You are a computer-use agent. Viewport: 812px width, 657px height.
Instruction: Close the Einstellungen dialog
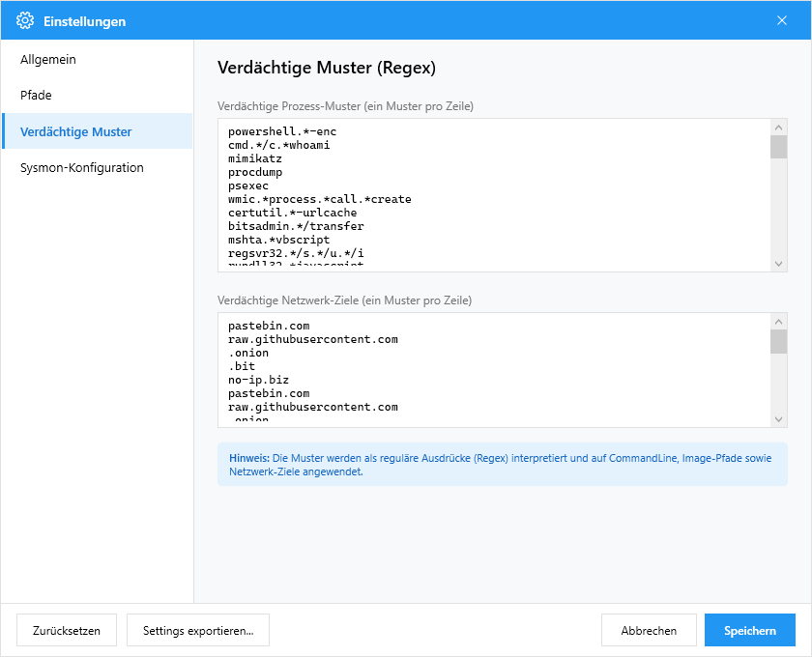tap(781, 20)
